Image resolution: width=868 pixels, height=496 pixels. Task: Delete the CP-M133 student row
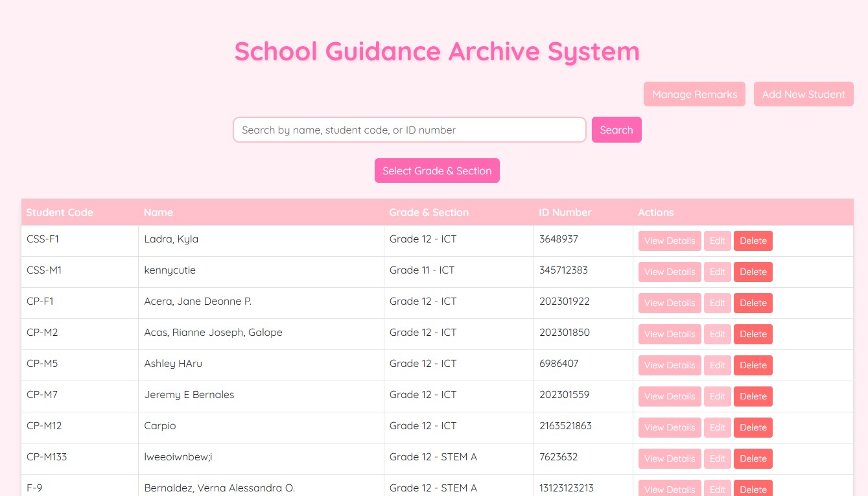tap(753, 458)
